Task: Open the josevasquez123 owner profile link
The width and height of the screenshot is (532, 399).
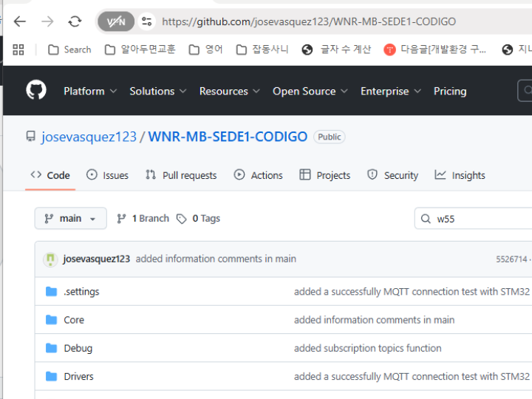Action: 89,137
